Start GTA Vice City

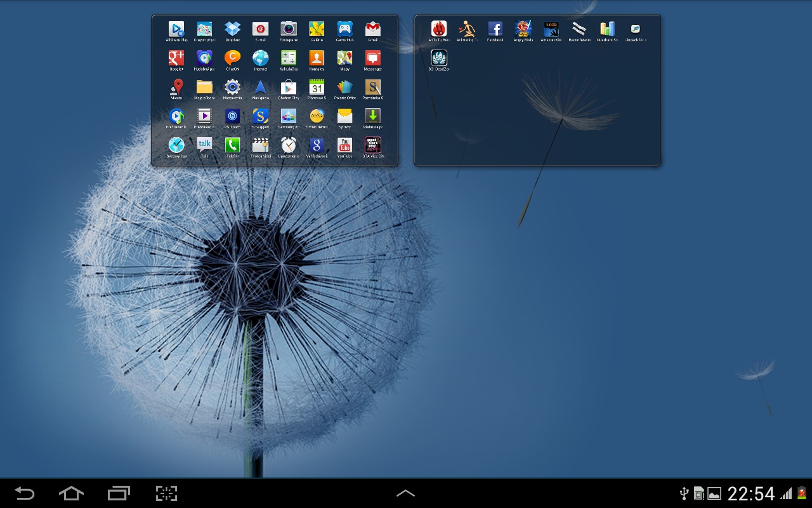pyautogui.click(x=372, y=147)
